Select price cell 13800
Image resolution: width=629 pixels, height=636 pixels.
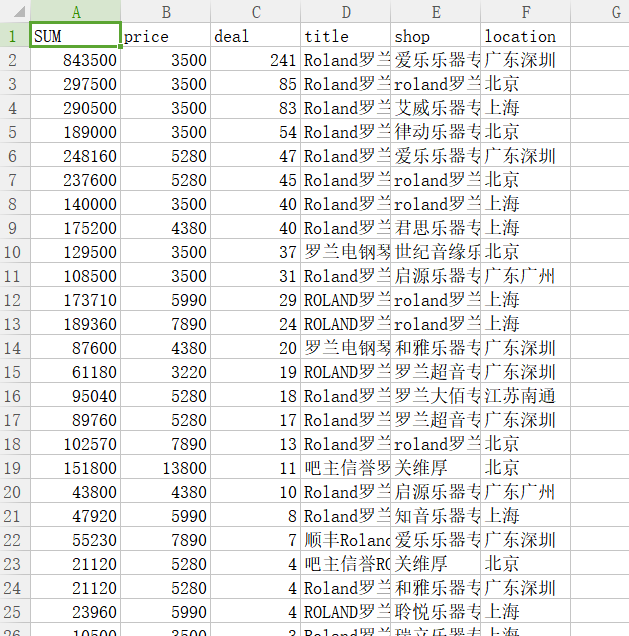[165, 468]
